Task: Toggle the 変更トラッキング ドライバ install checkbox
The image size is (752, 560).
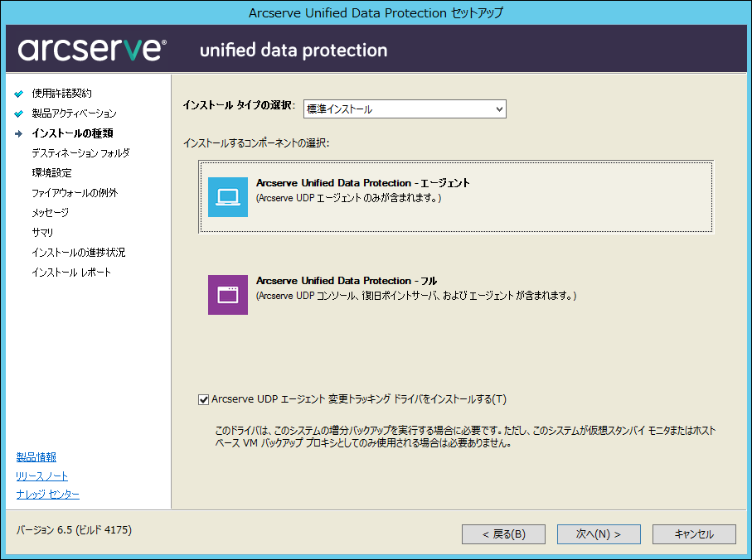Action: (203, 399)
